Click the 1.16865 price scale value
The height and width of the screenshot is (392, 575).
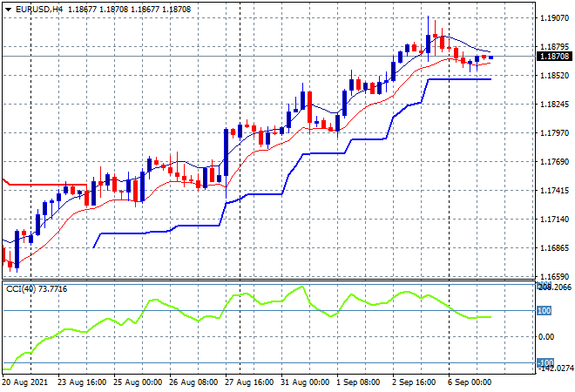(554, 248)
